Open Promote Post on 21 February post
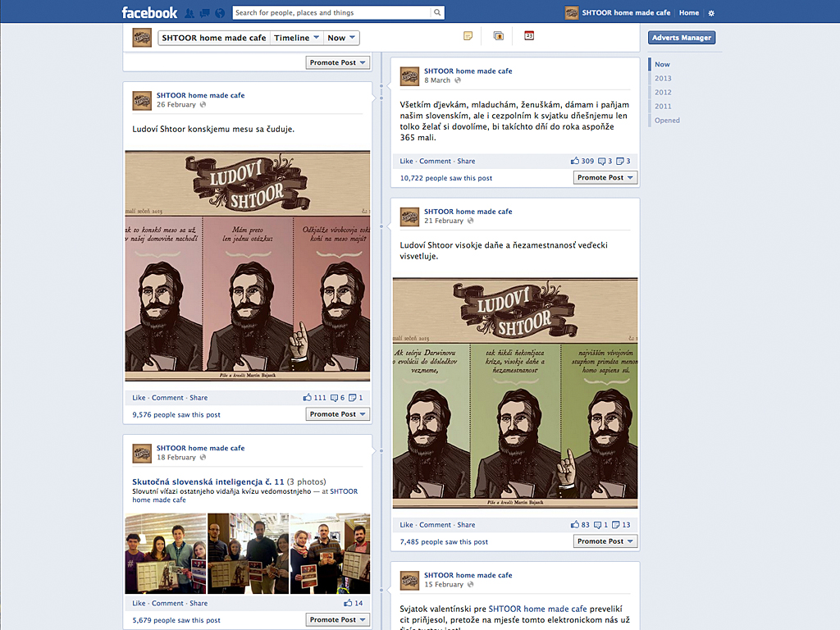Screen dimensions: 840x630 (x=605, y=541)
